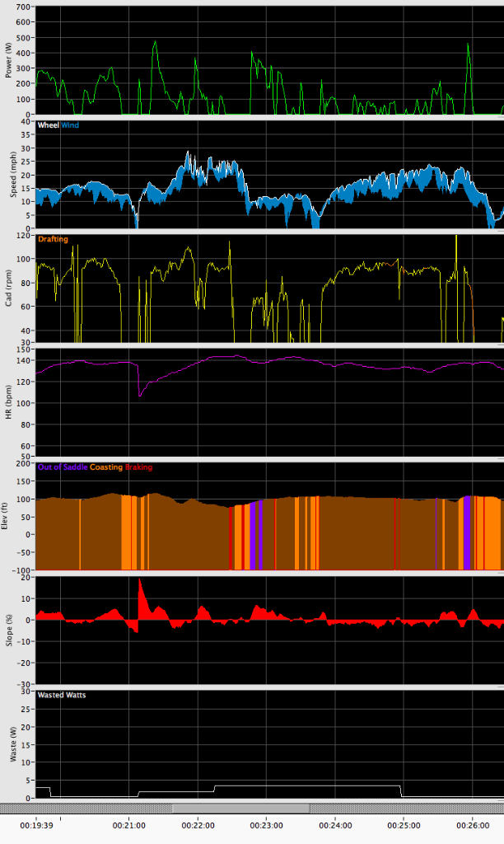Screen dimensions: 504x844
Task: Click the purple Out of Saddle label
Action: click(x=63, y=467)
